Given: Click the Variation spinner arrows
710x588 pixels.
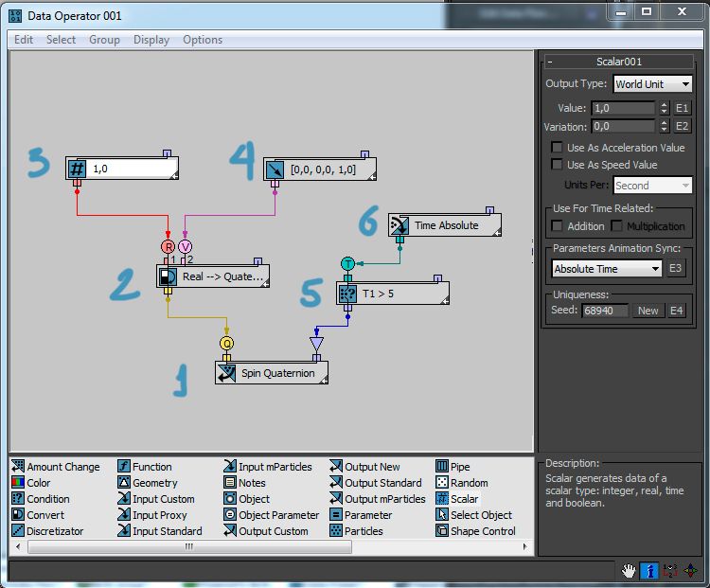Looking at the screenshot, I should pos(664,126).
